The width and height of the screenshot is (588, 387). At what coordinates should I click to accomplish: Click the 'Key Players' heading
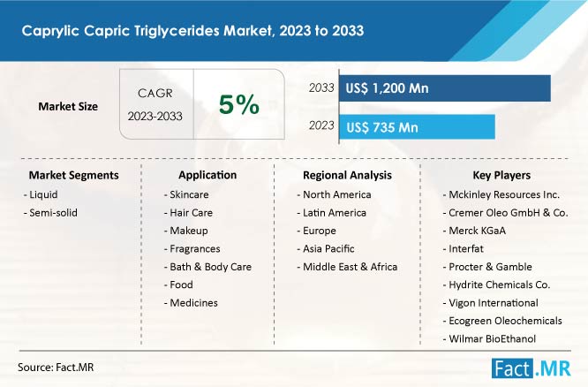click(501, 175)
